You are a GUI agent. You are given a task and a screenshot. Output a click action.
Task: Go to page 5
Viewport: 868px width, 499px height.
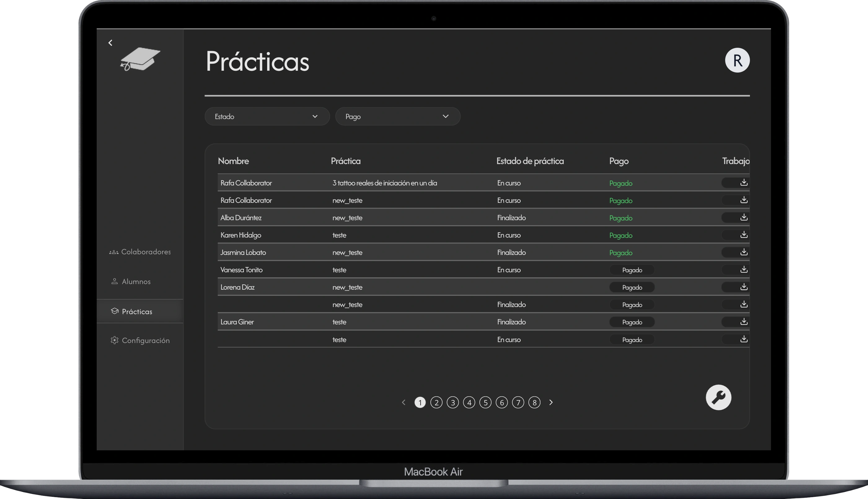click(x=485, y=402)
